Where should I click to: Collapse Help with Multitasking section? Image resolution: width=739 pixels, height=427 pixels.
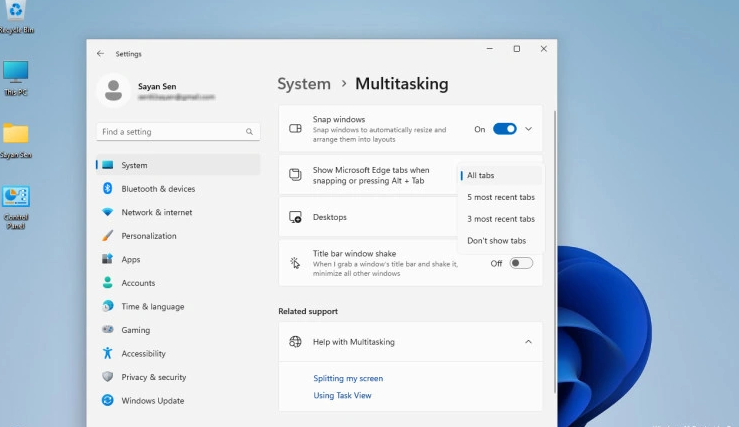(x=528, y=342)
